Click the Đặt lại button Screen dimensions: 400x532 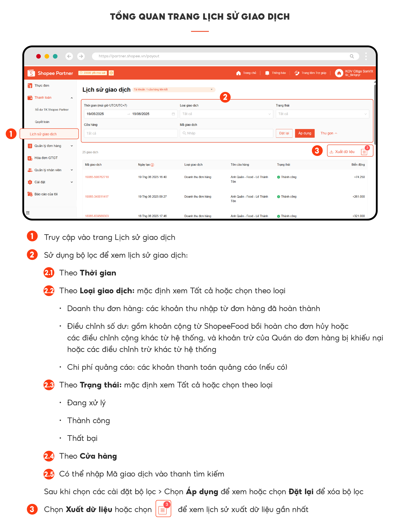click(284, 133)
